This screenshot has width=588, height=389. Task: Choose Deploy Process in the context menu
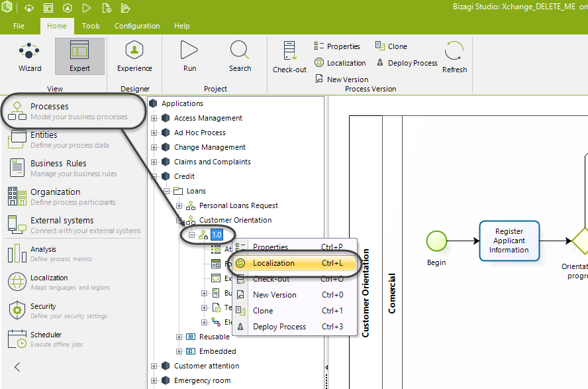click(295, 327)
